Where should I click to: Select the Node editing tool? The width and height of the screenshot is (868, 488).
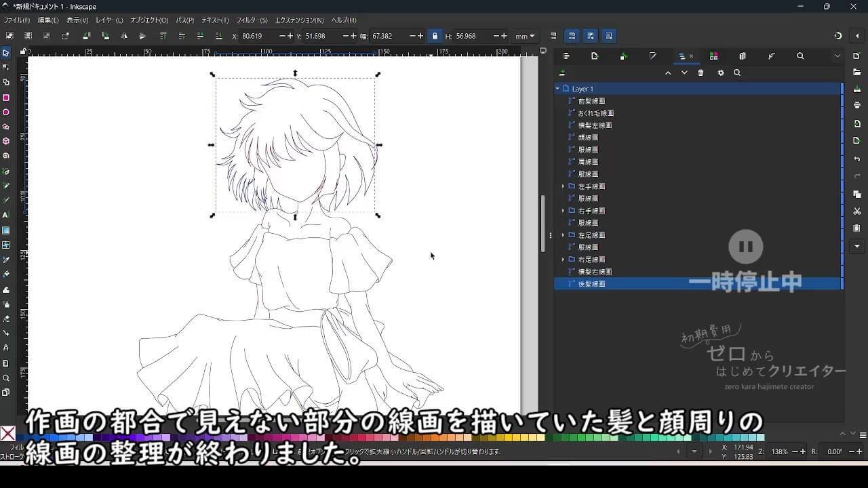(7, 66)
